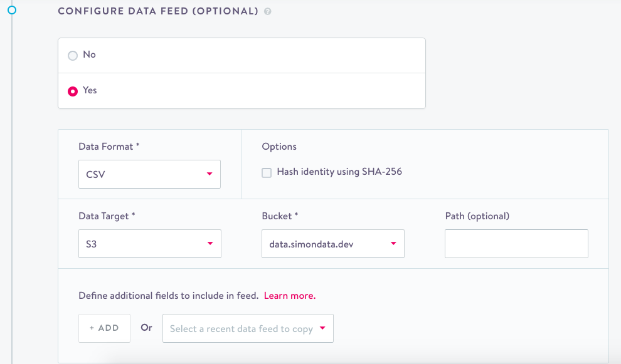
Task: Click the Path (optional) field label
Action: (477, 216)
